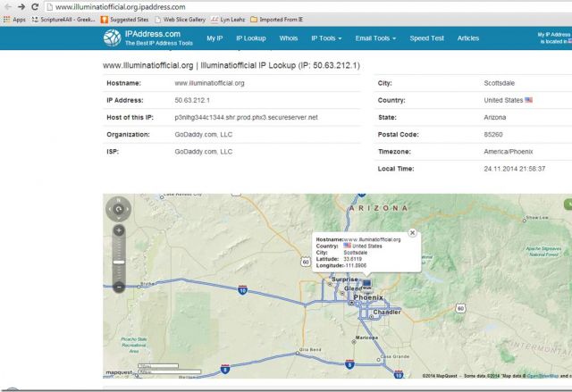Image resolution: width=572 pixels, height=392 pixels.
Task: Open the Articles menu item
Action: tap(468, 38)
